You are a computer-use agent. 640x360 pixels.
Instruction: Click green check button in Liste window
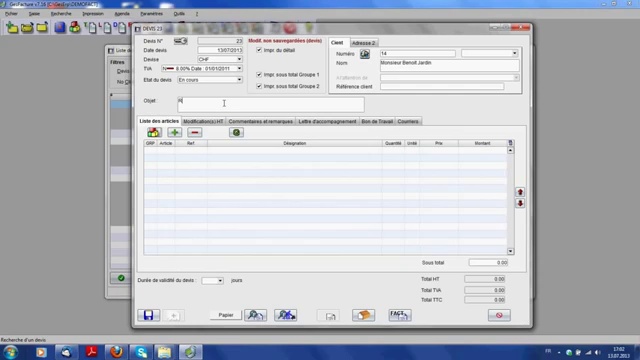coord(121,278)
